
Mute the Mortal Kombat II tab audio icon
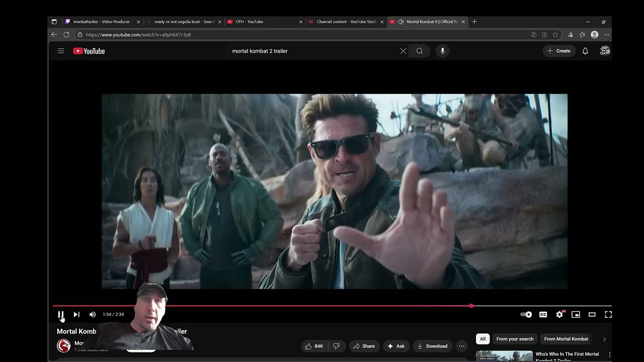tap(401, 22)
